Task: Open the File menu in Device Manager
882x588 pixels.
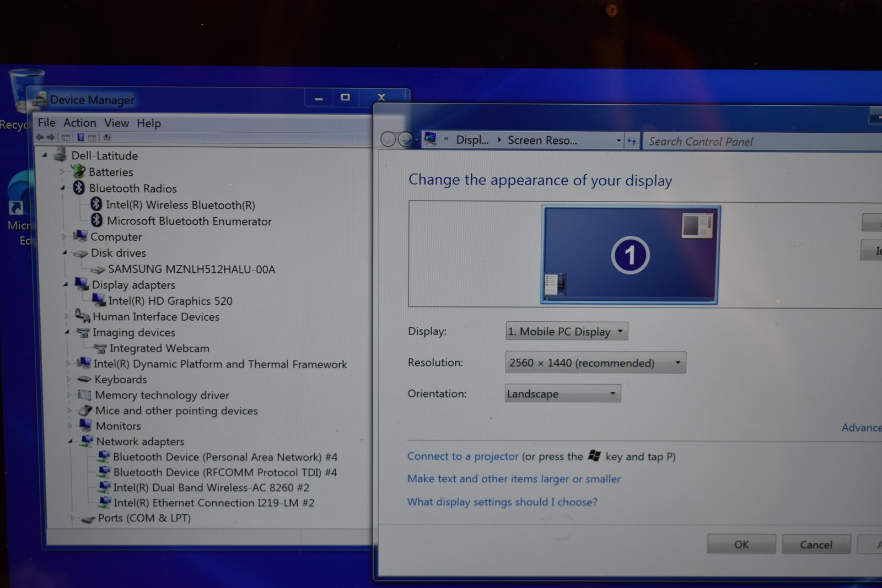Action: (x=47, y=122)
